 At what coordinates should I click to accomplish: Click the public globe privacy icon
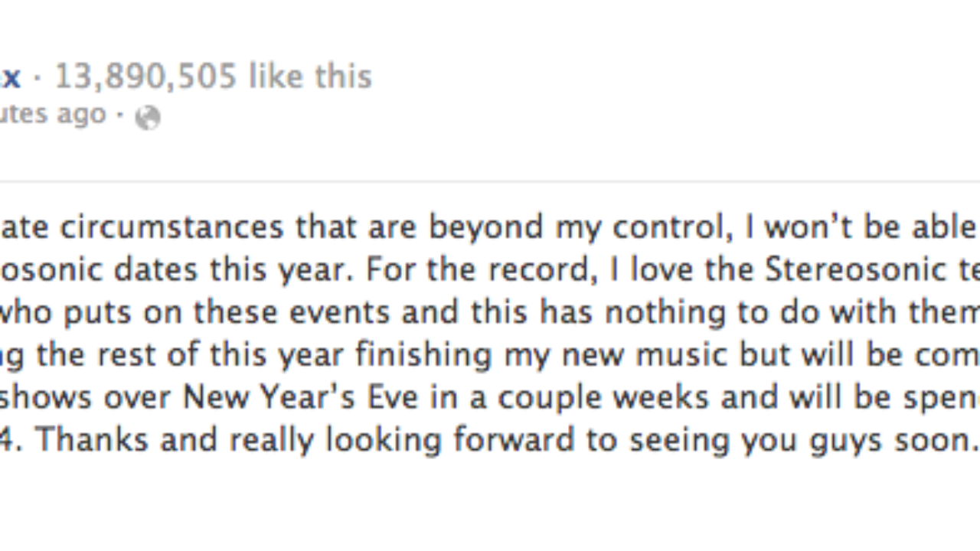pos(148,117)
